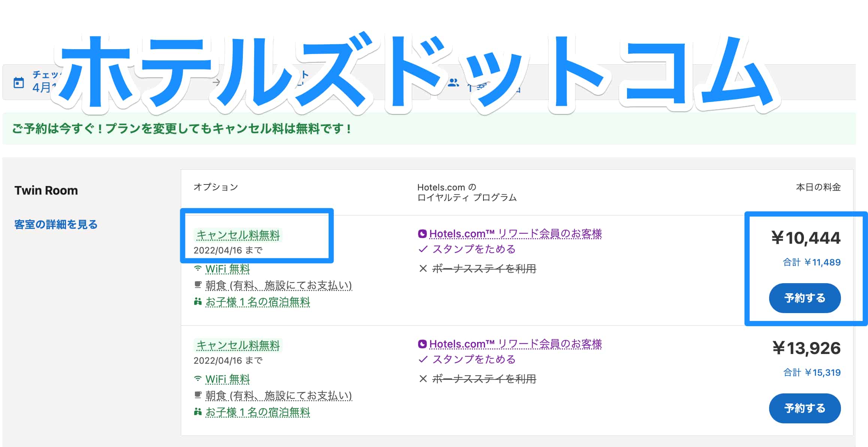Click green free-cancellation promo banner text
The image size is (868, 447).
(181, 129)
